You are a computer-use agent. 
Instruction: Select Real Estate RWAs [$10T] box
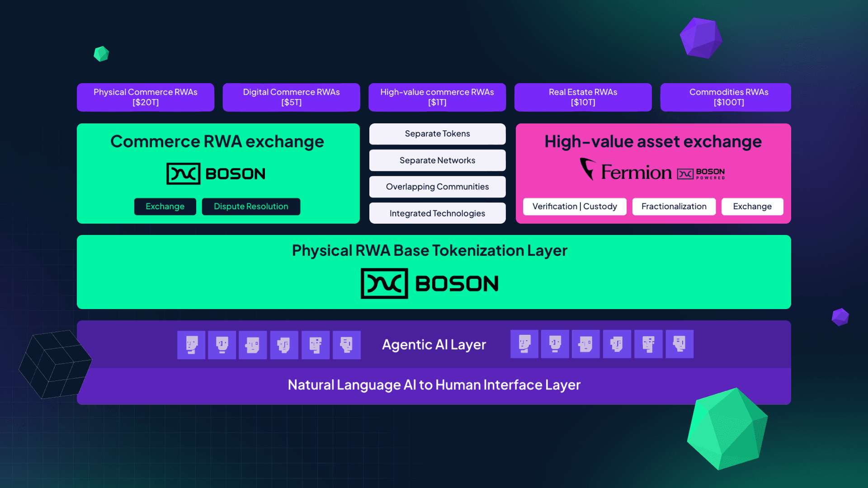click(x=583, y=97)
